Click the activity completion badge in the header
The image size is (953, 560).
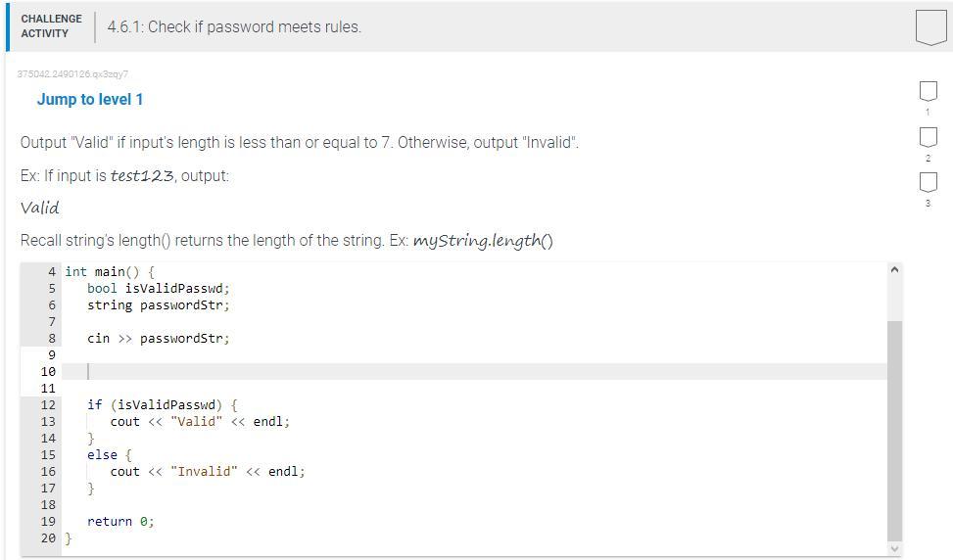tap(930, 26)
